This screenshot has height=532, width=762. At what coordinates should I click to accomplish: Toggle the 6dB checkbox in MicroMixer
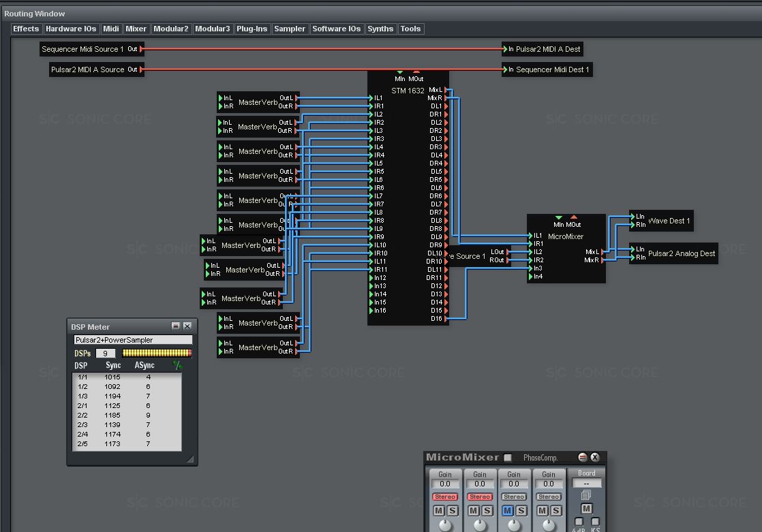pyautogui.click(x=579, y=521)
